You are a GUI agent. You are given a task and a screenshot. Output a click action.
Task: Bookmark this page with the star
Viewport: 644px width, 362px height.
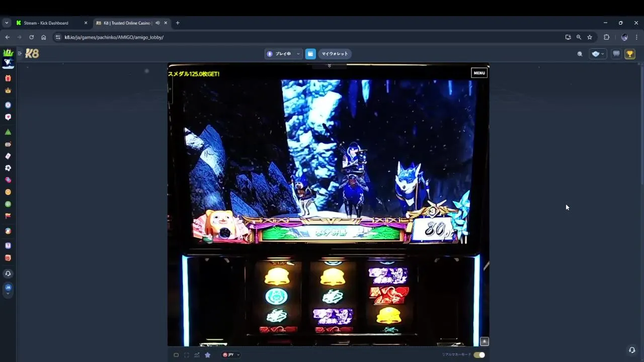[590, 37]
